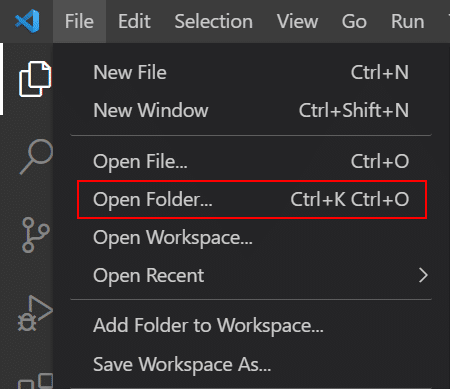Choose New File from the menu

pos(251,72)
